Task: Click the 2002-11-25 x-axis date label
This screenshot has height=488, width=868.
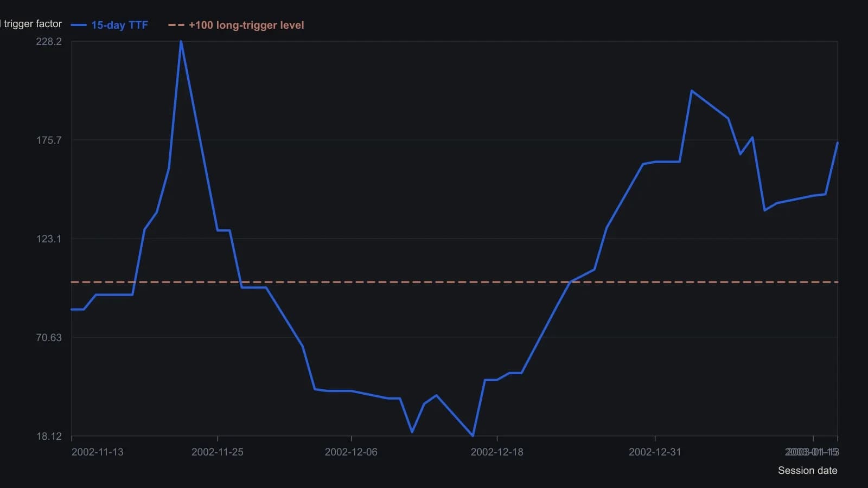Action: click(218, 452)
